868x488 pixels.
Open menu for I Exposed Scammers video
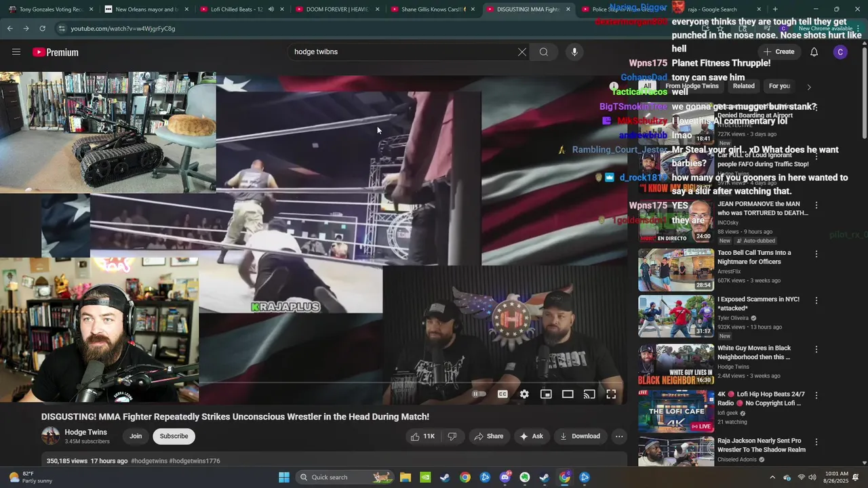coord(816,300)
